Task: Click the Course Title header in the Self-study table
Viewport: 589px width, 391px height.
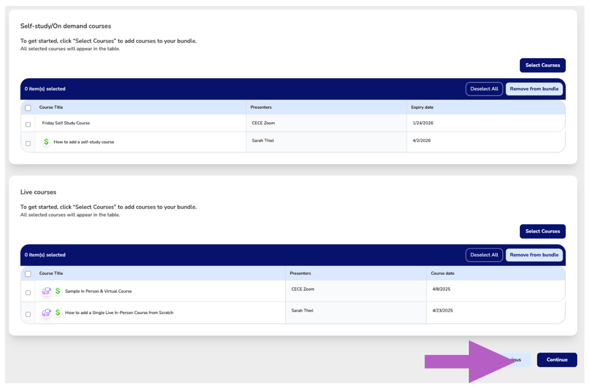Action: tap(51, 107)
